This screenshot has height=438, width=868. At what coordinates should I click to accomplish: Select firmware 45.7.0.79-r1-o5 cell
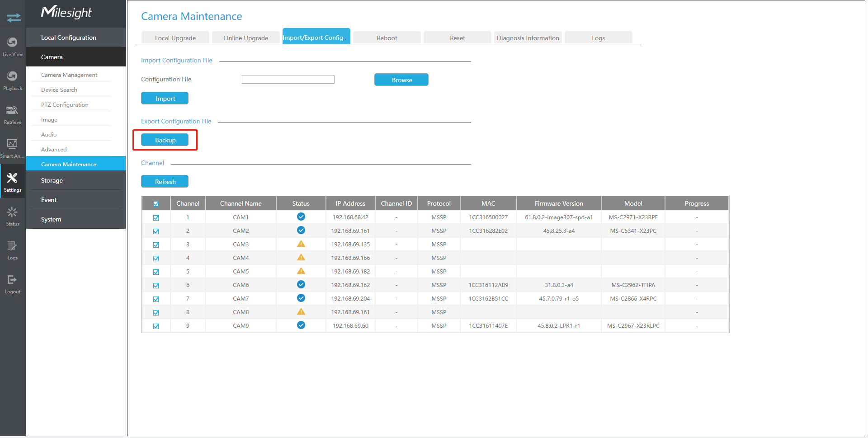pos(559,299)
